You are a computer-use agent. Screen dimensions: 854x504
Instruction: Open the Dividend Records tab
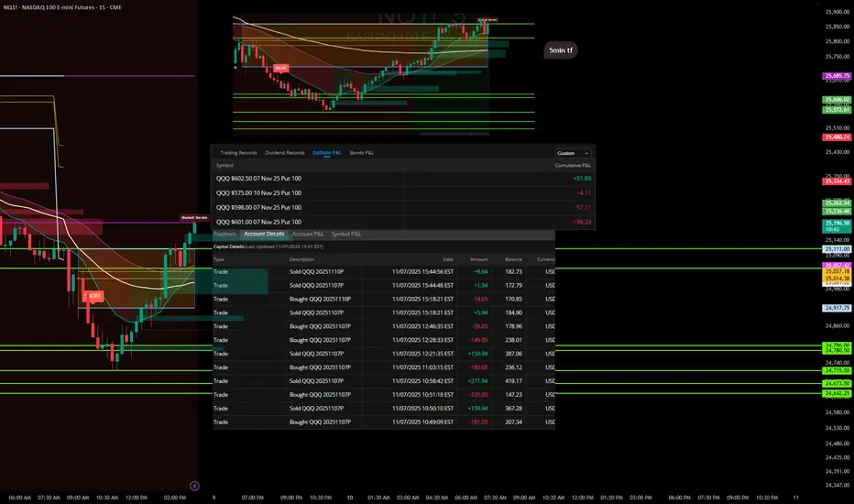[x=284, y=153]
